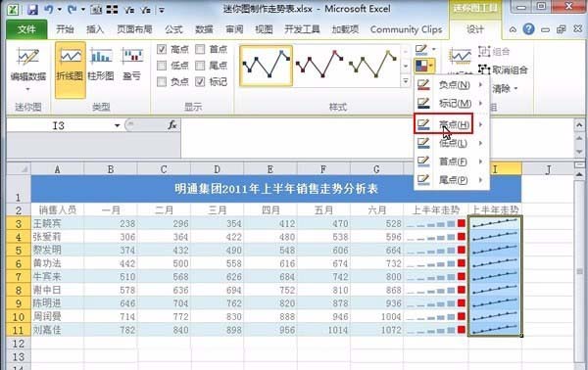Open the Sparkline Color dropdown arrow
Image resolution: width=588 pixels, height=370 pixels.
(x=434, y=50)
